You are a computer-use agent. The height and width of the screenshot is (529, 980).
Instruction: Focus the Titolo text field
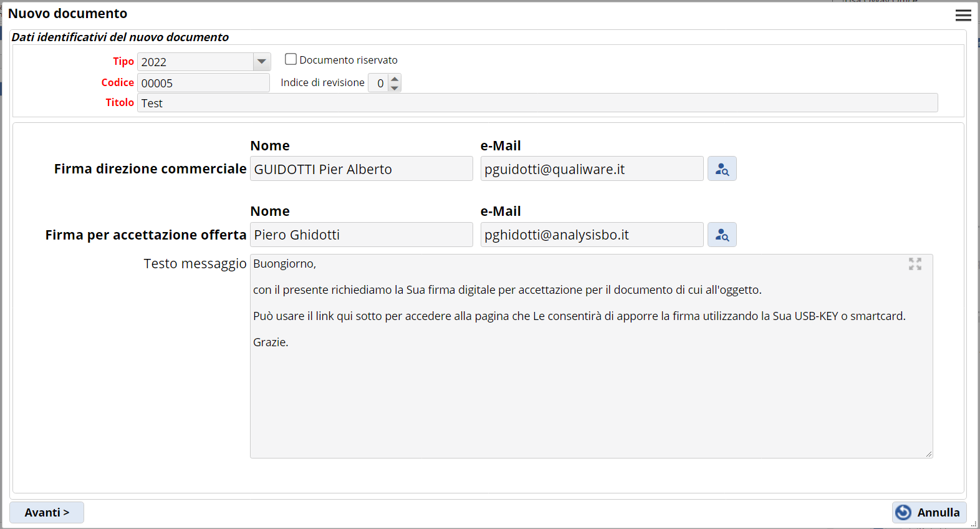537,103
